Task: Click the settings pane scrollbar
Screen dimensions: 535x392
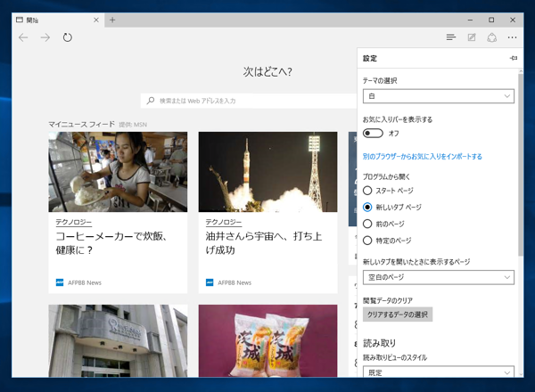Action: (521, 164)
